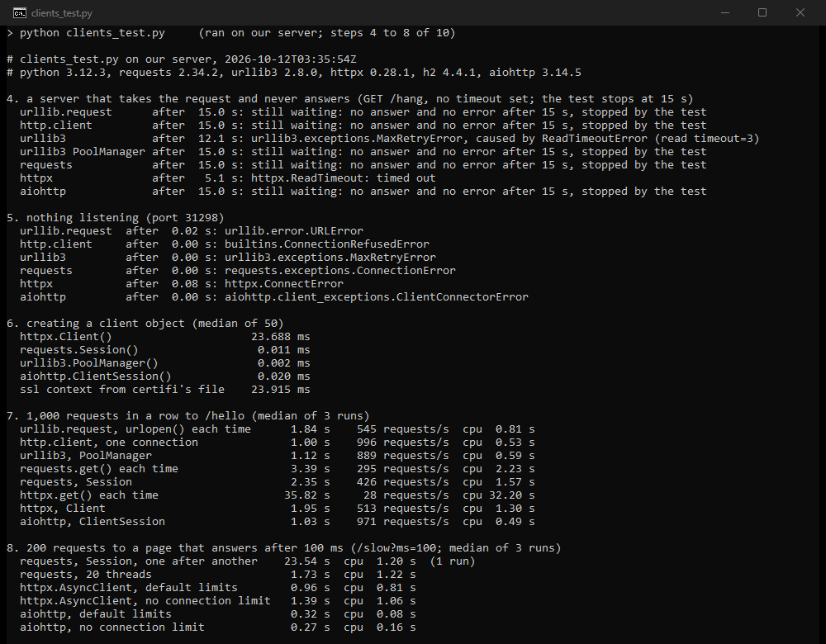Click 'aiohttp, no connection limit' row
Screen dimensions: 826x644
pyautogui.click(x=217, y=627)
